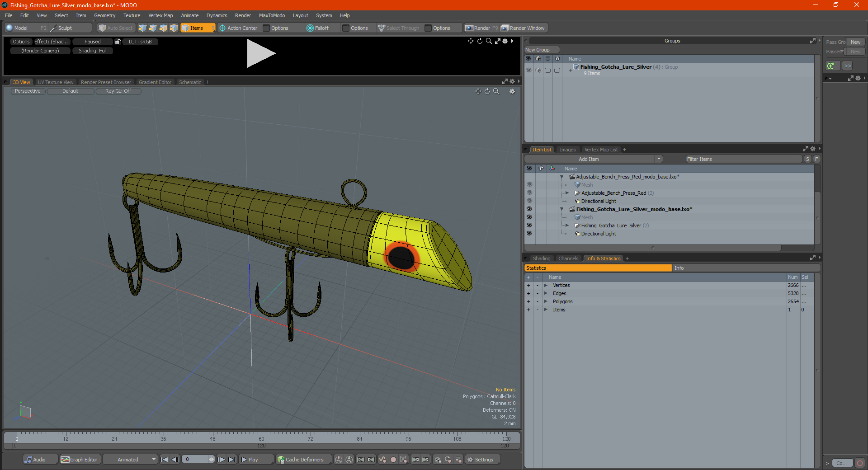Image resolution: width=868 pixels, height=470 pixels.
Task: Collapse Adjustable_Bench_Press_Red_modo_base.lxo scene tree
Action: tap(562, 177)
